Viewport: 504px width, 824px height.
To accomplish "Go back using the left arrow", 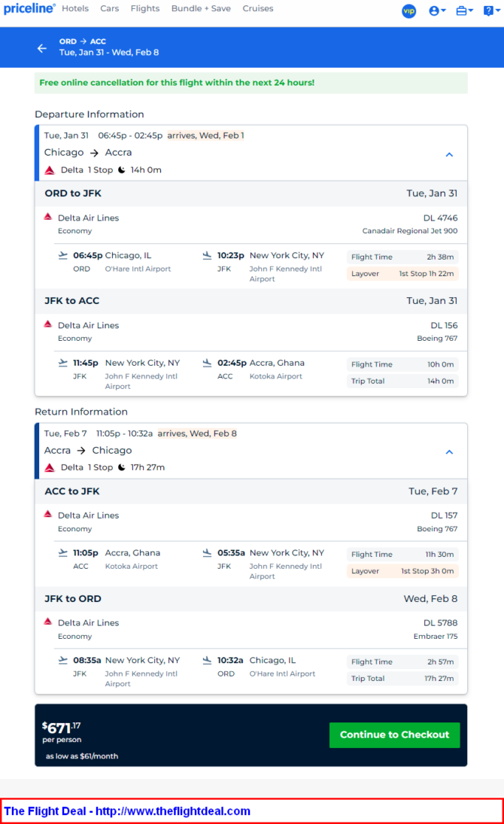I will pos(42,48).
